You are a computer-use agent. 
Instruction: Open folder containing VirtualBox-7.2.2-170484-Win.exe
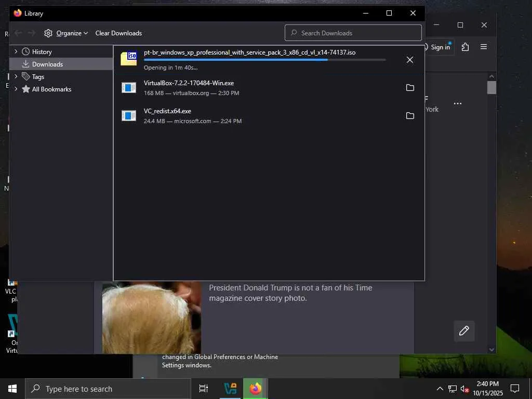(x=410, y=87)
